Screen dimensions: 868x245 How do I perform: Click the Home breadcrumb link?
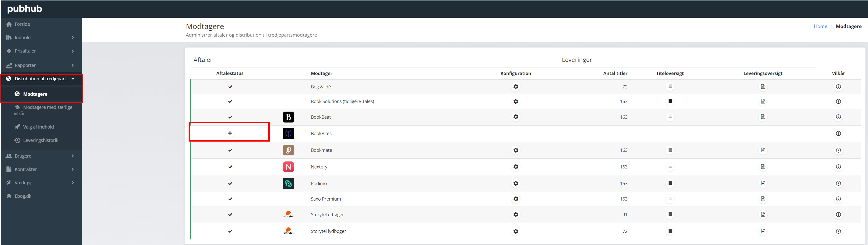[x=820, y=26]
